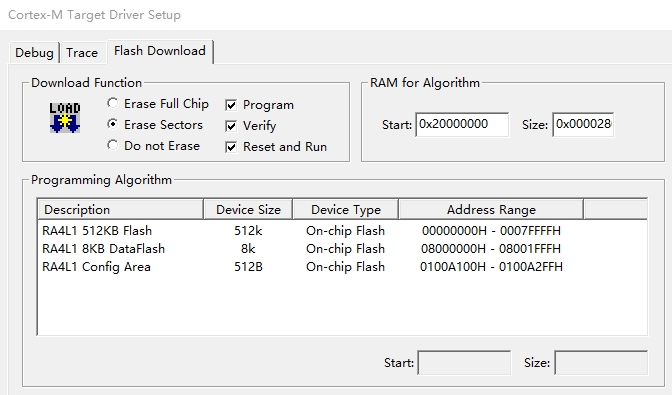Click address range 00000000H - 0007FFFFH
This screenshot has width=672, height=395.
click(x=491, y=230)
